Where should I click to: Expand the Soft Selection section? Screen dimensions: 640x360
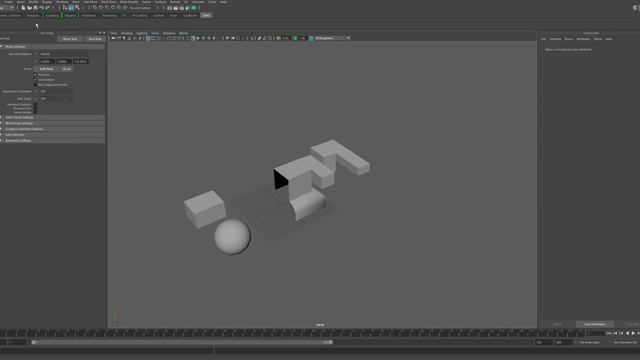[x=53, y=135]
